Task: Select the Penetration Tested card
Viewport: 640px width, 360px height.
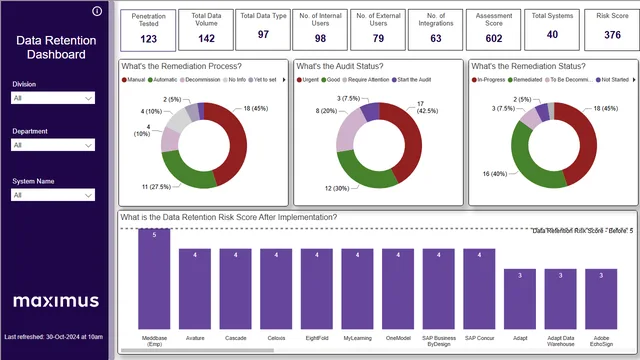Action: click(148, 31)
